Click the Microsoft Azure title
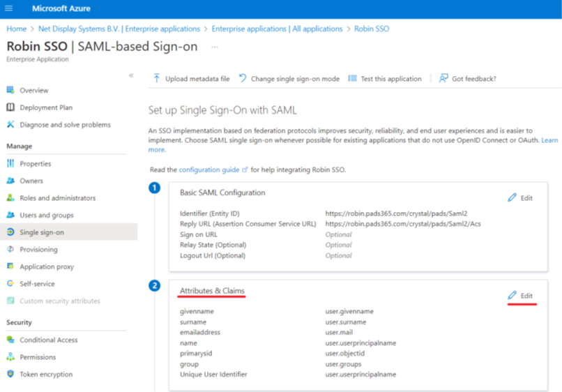This screenshot has height=392, width=562. pos(61,8)
